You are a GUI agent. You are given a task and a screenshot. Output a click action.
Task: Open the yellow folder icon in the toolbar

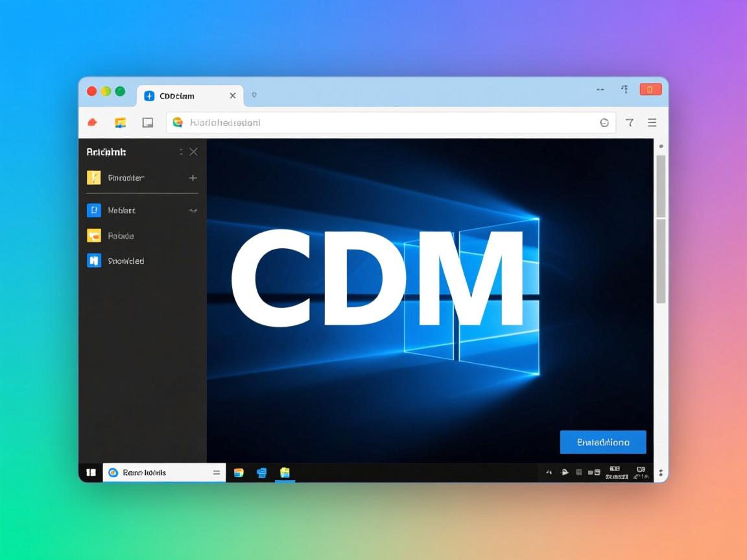pyautogui.click(x=120, y=122)
